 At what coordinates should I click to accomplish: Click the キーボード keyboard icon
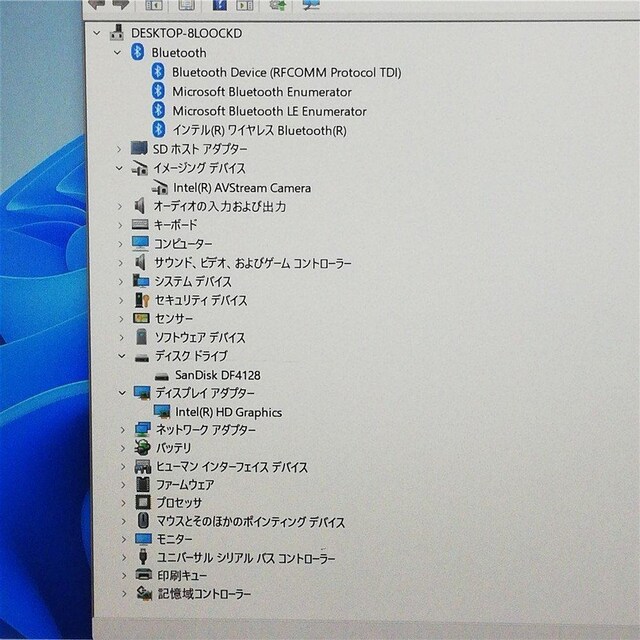click(140, 224)
